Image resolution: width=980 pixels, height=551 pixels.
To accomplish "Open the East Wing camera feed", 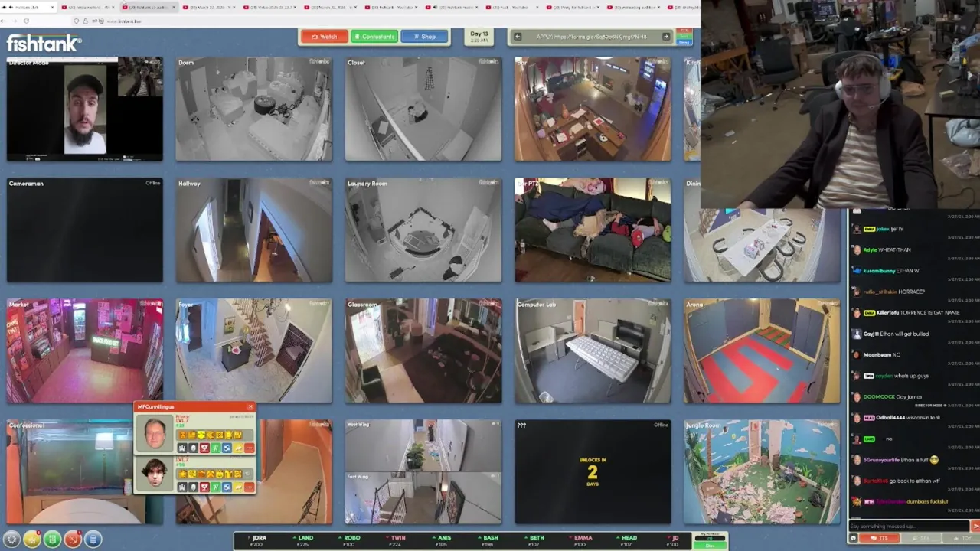I will (423, 498).
